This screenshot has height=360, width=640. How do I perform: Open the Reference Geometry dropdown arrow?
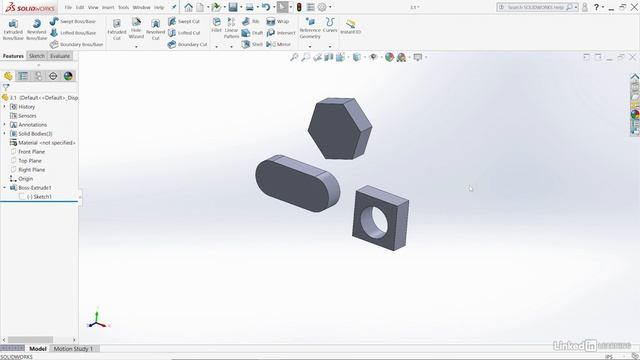click(x=310, y=47)
